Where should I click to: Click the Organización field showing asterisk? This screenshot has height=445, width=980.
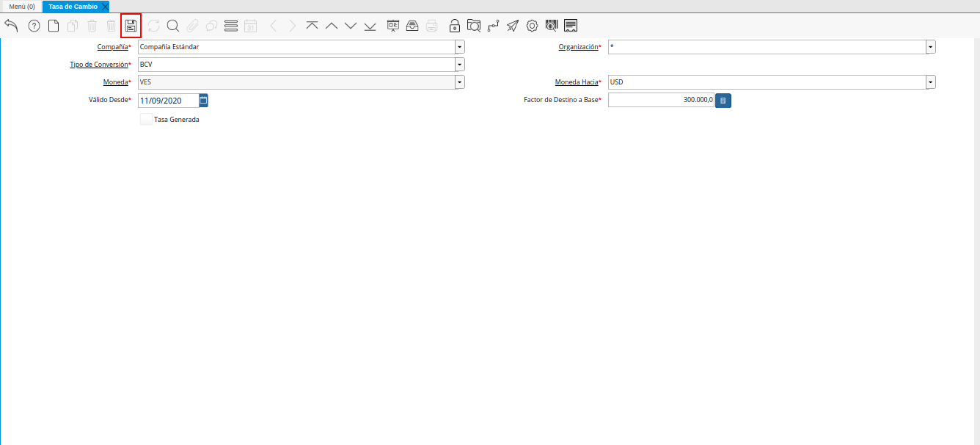click(767, 47)
